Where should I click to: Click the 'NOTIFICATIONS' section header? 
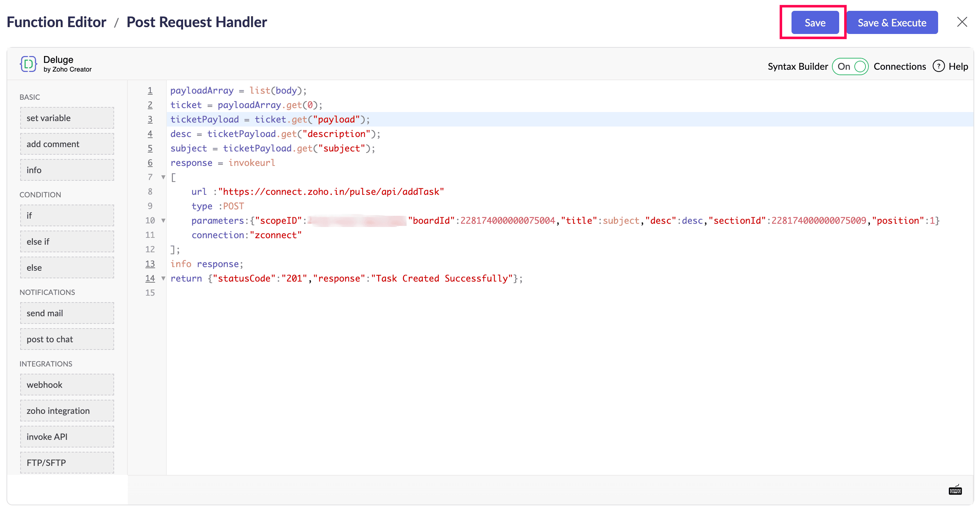click(x=47, y=292)
